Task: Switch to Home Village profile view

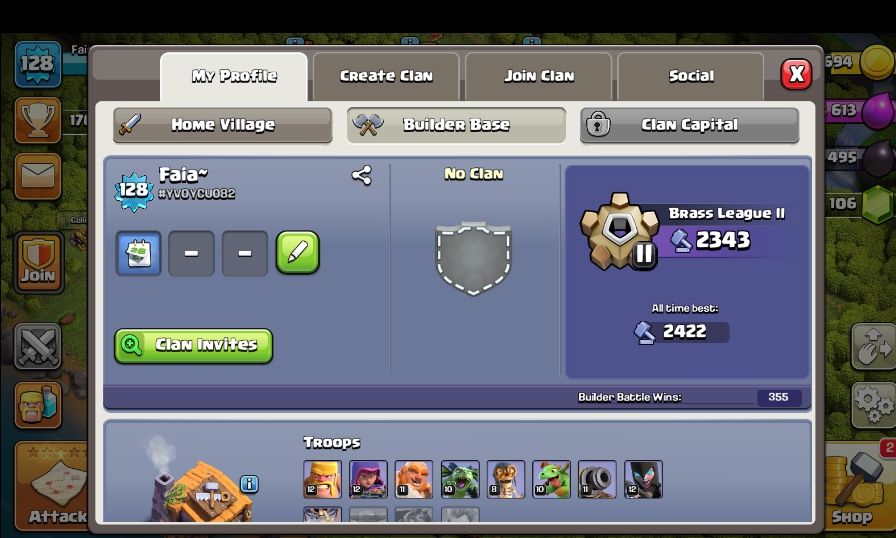Action: (222, 125)
